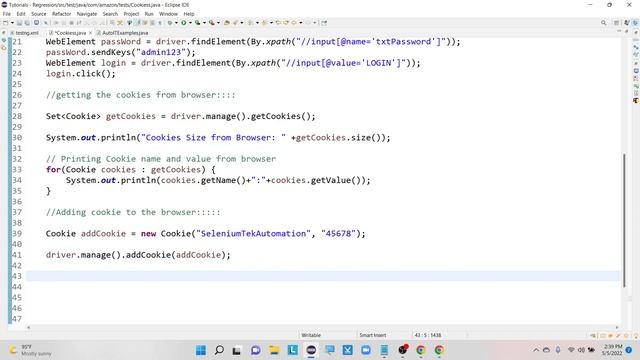The height and width of the screenshot is (360, 640).
Task: Open the File menu
Action: point(7,14)
